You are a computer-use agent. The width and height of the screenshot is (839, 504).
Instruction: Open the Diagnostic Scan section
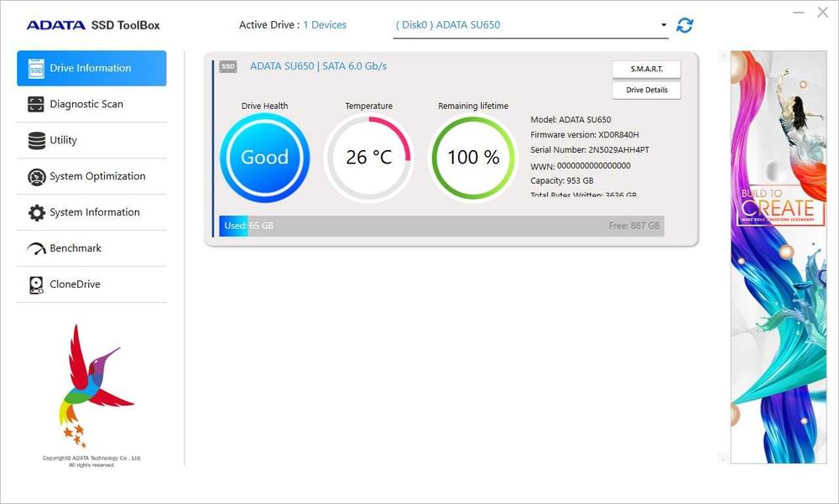tap(91, 104)
